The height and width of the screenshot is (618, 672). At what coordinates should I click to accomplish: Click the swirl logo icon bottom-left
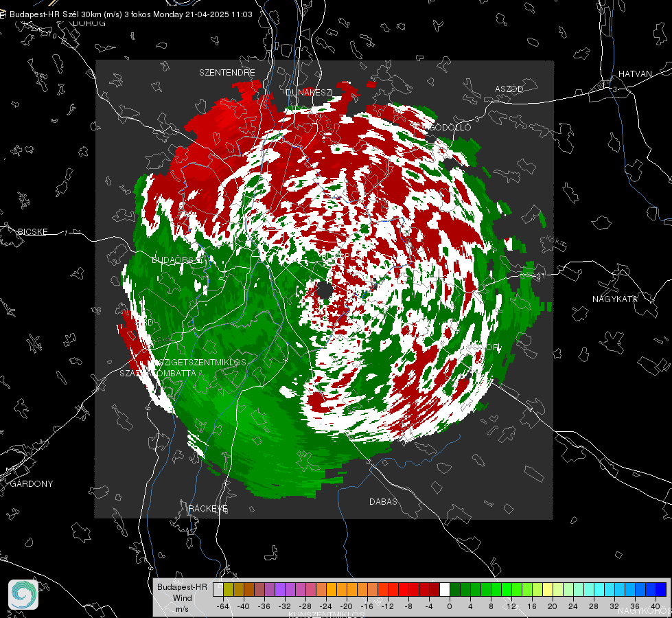click(23, 595)
